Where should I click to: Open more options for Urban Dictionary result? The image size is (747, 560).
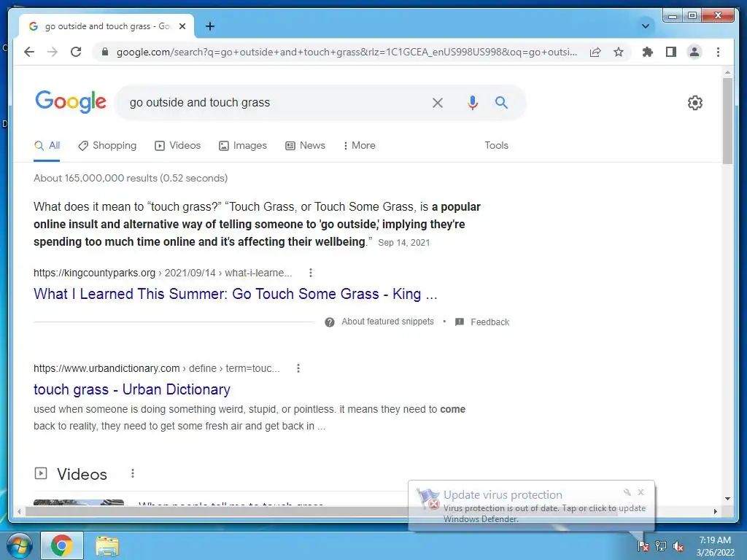(298, 368)
